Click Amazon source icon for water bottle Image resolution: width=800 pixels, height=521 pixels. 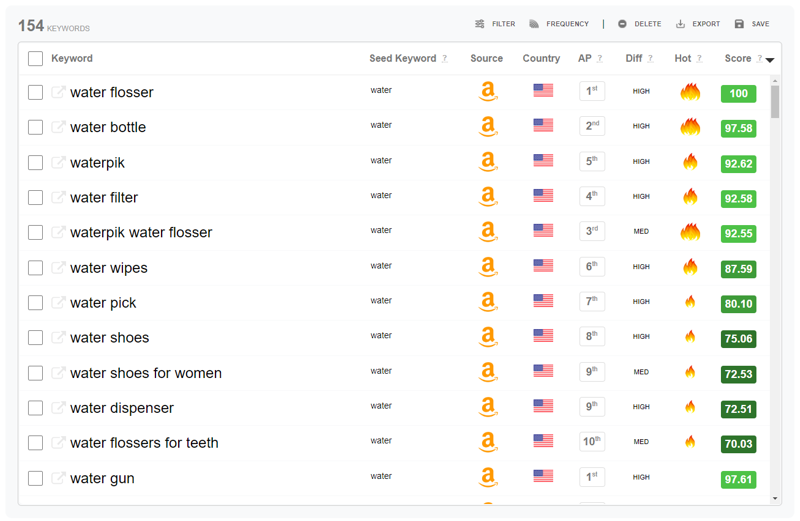click(x=488, y=126)
